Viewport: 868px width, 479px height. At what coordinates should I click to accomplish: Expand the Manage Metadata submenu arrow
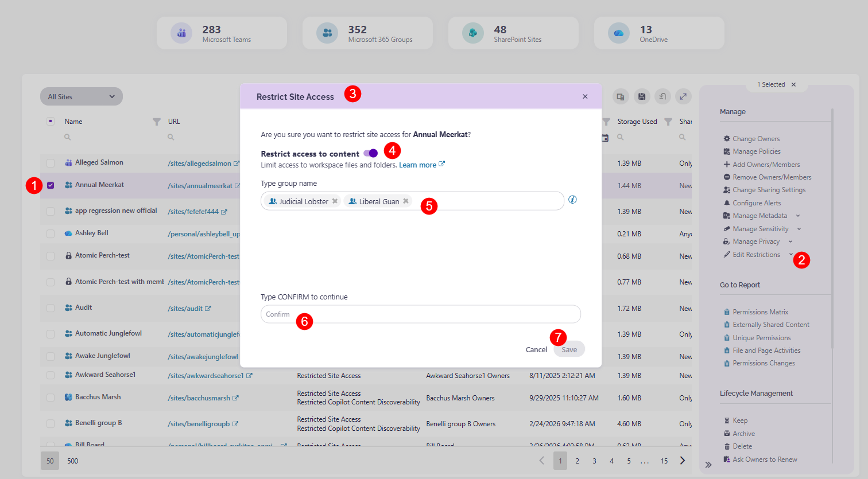tap(798, 216)
